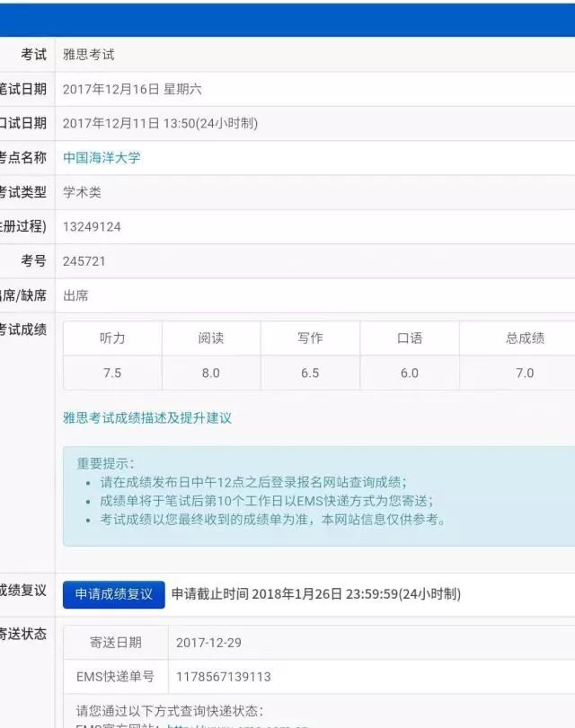Click the 寄送日期 label cell
575x728 pixels.
click(116, 643)
